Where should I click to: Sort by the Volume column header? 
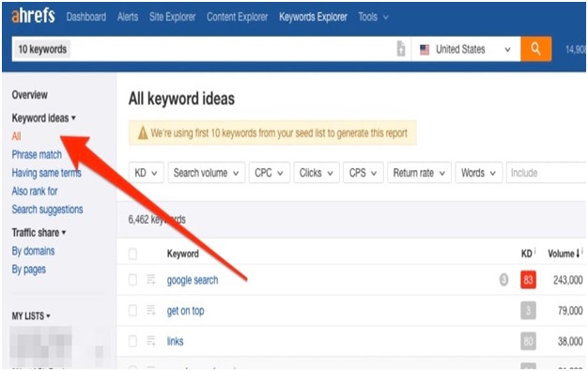pyautogui.click(x=564, y=254)
